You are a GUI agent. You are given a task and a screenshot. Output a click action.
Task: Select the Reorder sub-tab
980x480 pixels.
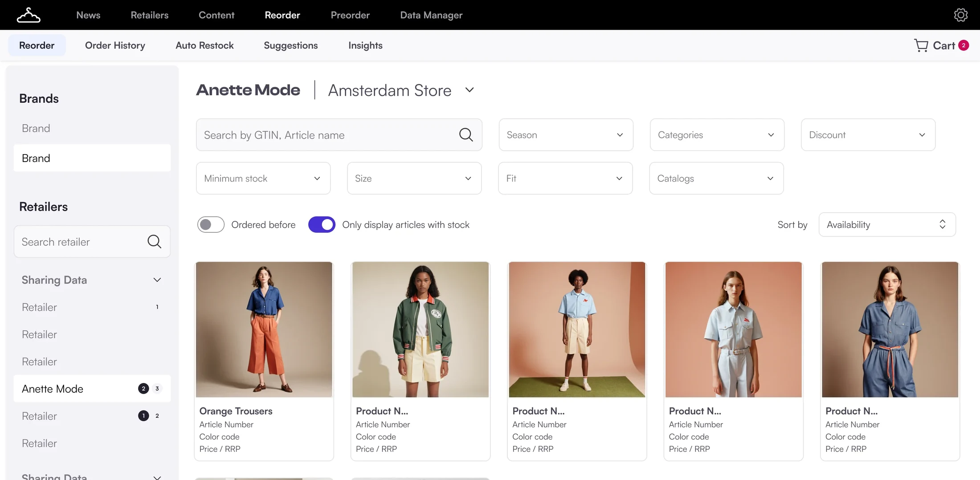(x=37, y=45)
